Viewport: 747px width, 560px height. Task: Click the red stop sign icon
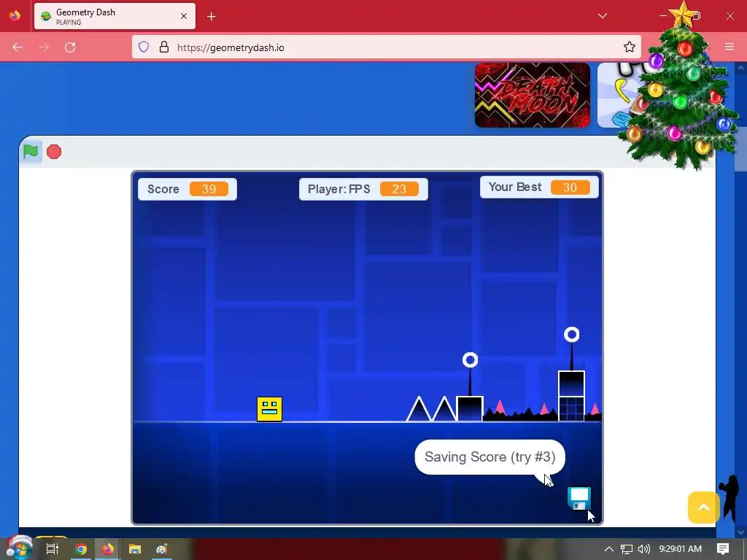click(54, 152)
